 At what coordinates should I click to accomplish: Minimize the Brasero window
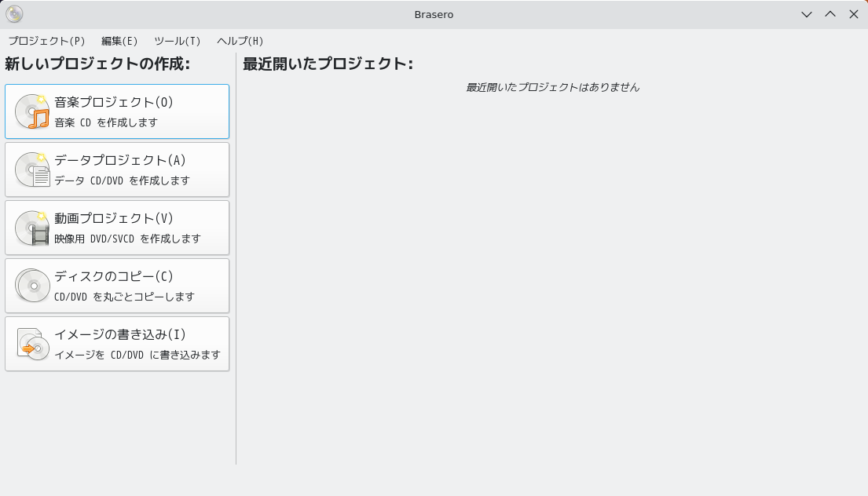(807, 14)
